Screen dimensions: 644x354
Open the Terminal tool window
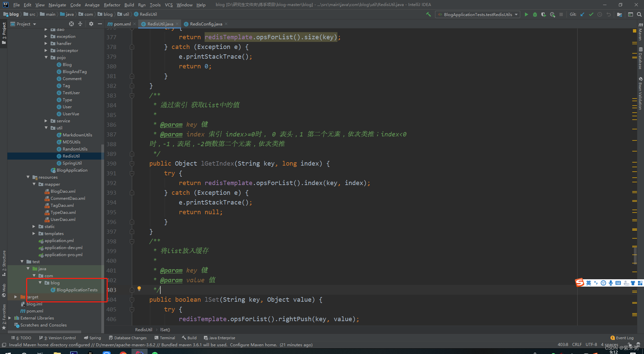pos(165,338)
